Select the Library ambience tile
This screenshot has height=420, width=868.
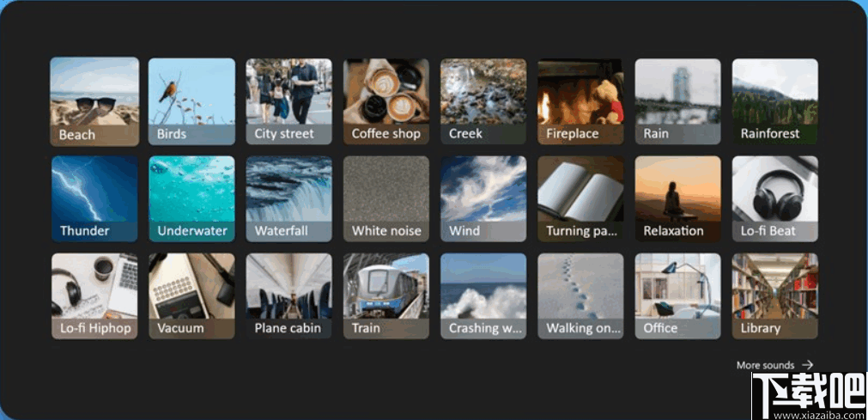click(775, 295)
